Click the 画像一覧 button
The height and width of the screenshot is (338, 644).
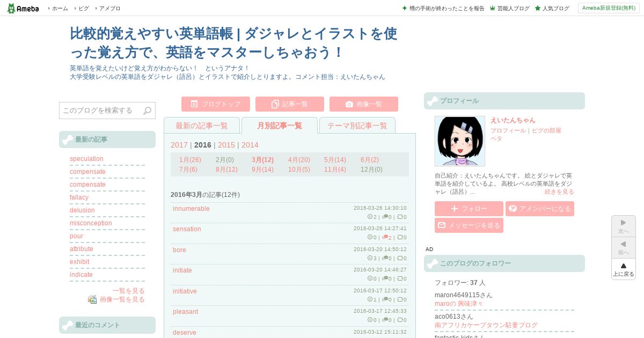pyautogui.click(x=364, y=104)
